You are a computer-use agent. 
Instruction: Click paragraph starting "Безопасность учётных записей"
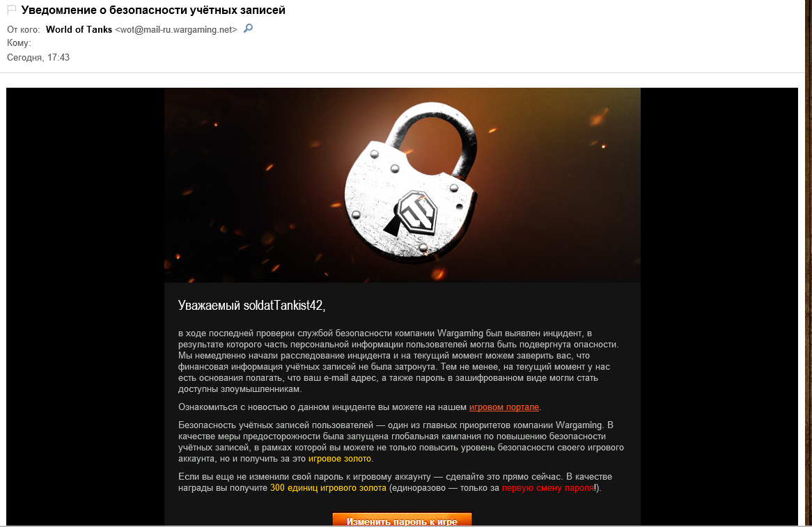point(401,441)
